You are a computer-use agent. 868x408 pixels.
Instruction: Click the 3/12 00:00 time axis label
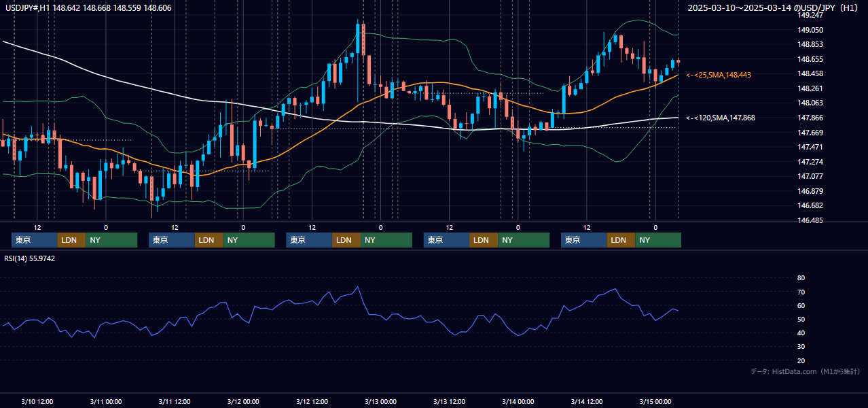(x=243, y=401)
